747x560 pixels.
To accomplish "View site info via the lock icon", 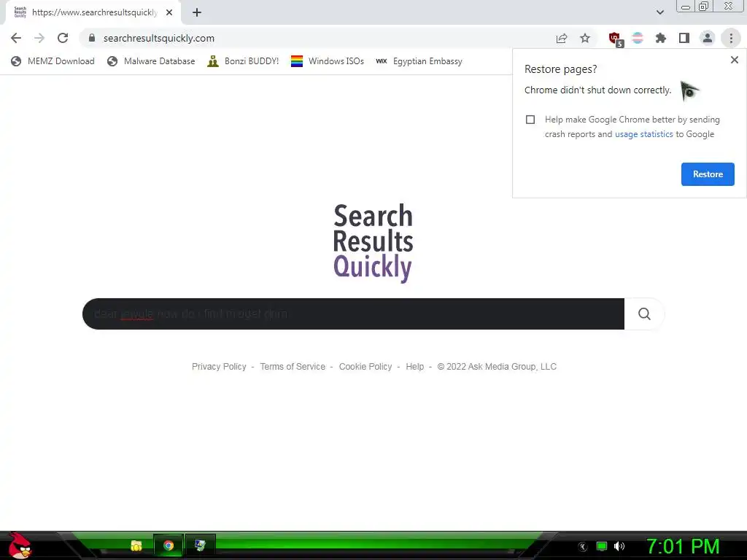I will pyautogui.click(x=92, y=38).
